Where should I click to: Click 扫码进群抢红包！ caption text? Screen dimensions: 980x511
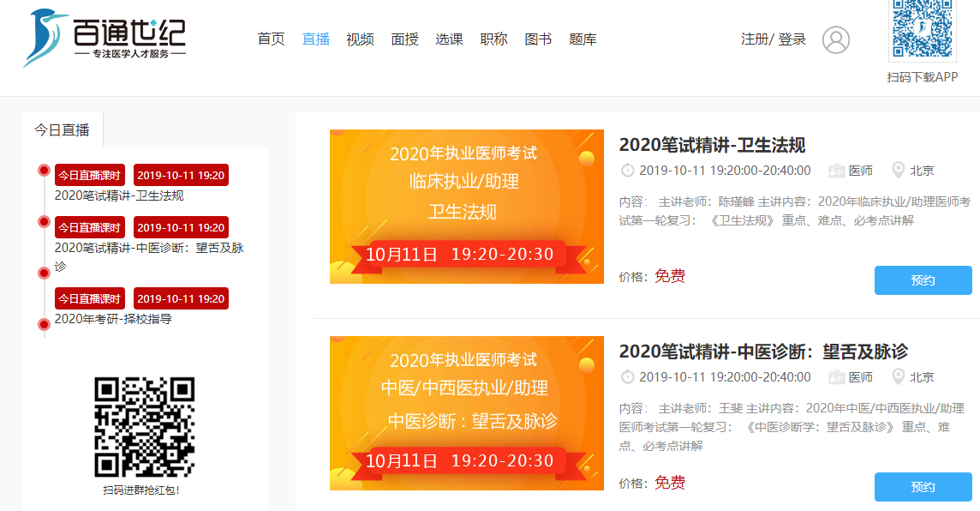[142, 490]
